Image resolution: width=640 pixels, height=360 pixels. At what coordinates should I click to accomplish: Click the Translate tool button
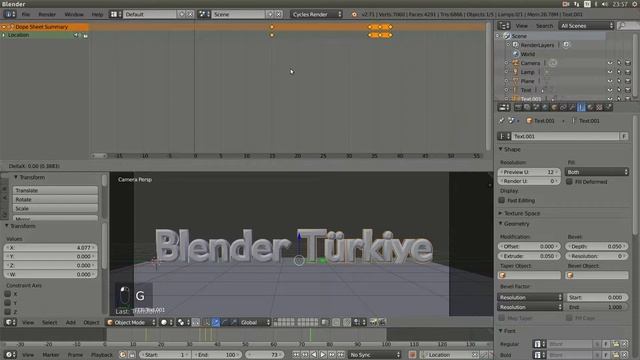55,190
